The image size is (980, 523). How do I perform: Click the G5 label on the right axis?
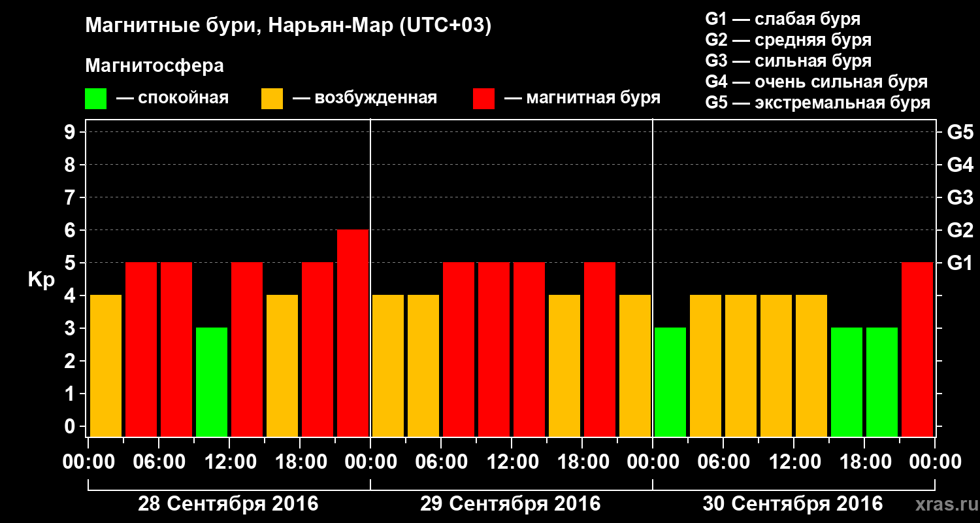tap(960, 132)
